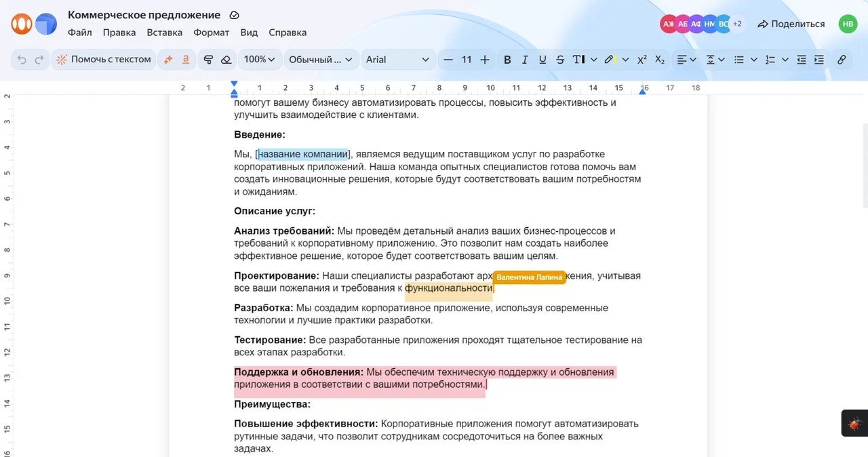Screen dimensions: 868x457
Task: Click the 'Преимущества:' heading
Action: (x=272, y=404)
